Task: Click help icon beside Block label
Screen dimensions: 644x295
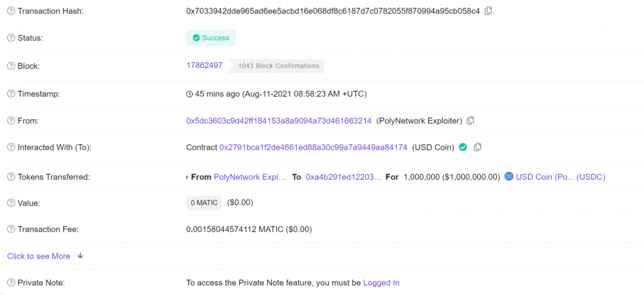Action: 11,66
